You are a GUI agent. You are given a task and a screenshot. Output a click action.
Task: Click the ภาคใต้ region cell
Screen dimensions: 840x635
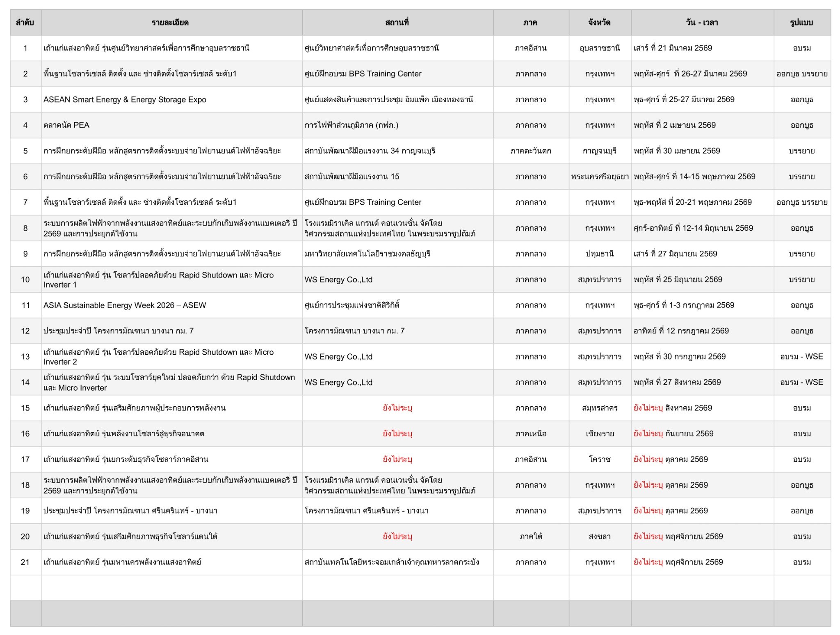pos(531,536)
